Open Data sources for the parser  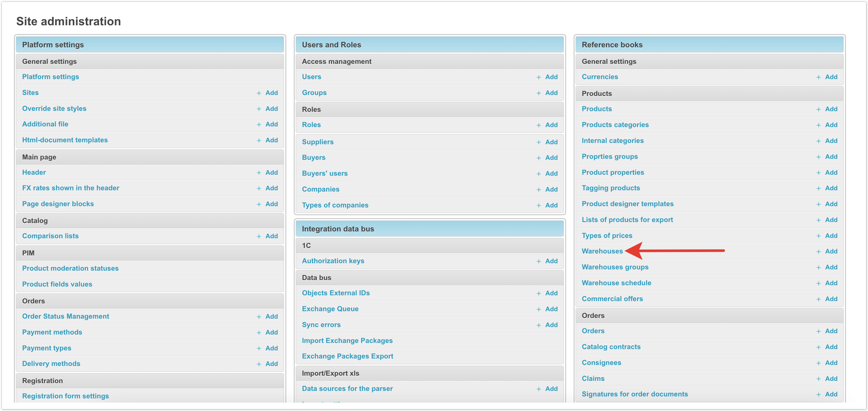pos(347,388)
